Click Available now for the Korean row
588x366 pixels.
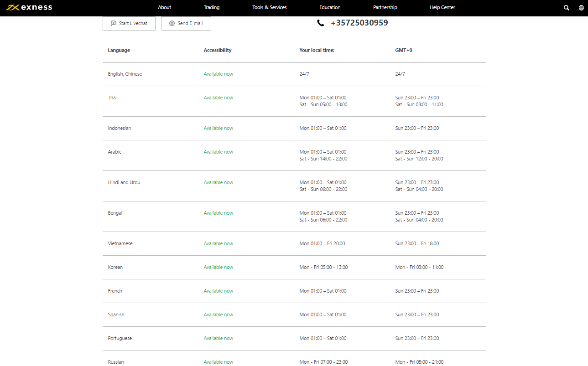point(218,267)
